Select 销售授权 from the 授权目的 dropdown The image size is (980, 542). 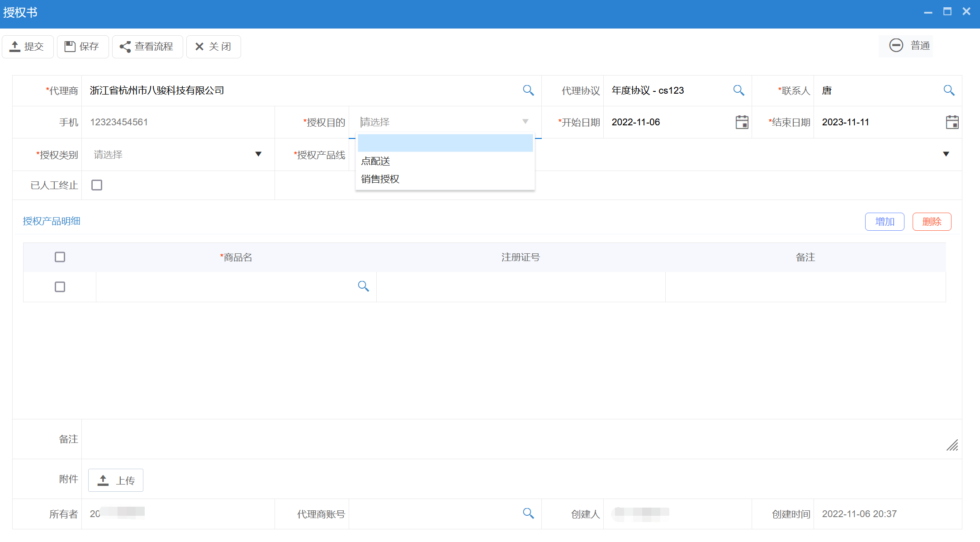380,179
